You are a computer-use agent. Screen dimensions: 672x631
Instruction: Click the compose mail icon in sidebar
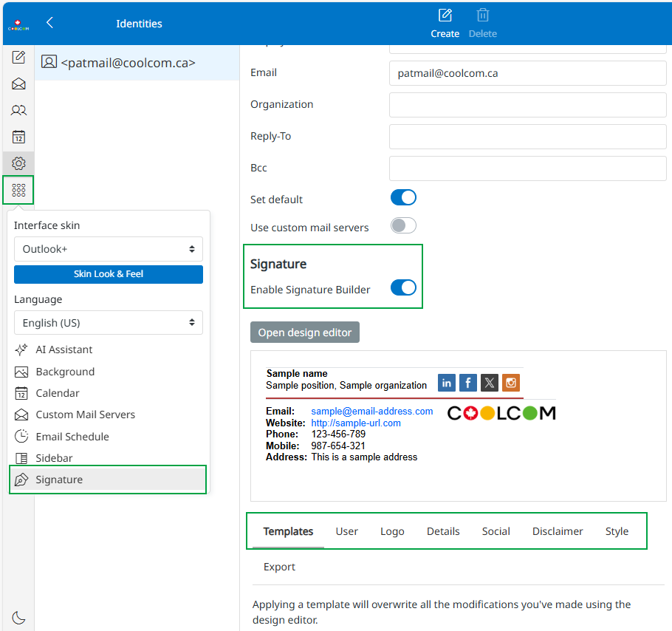coord(18,58)
